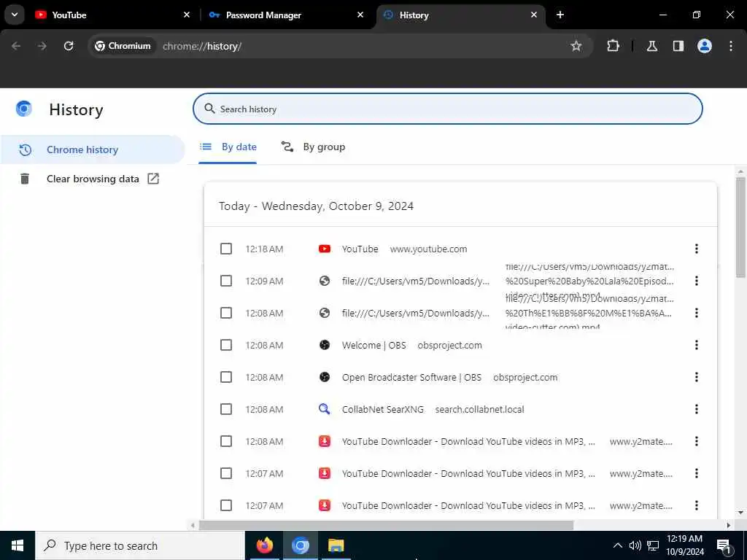The image size is (747, 560).
Task: Open the tab search dropdown arrow
Action: tap(15, 15)
